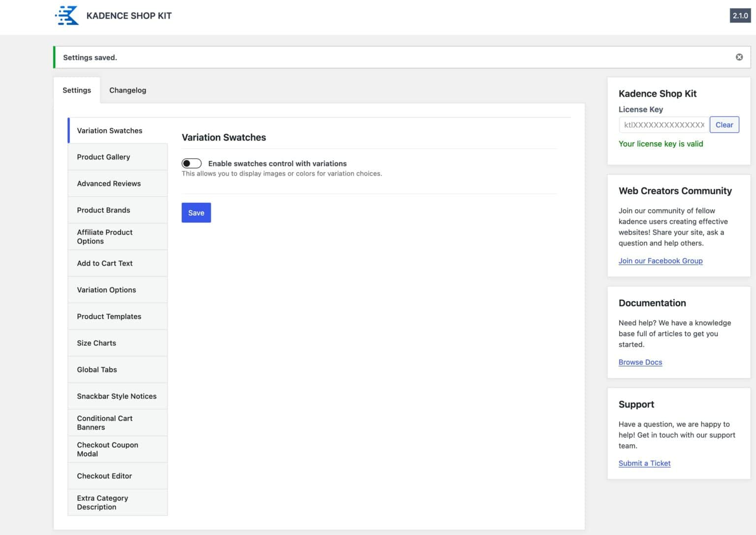This screenshot has width=756, height=535.
Task: Go to Advanced Reviews settings
Action: pos(109,184)
